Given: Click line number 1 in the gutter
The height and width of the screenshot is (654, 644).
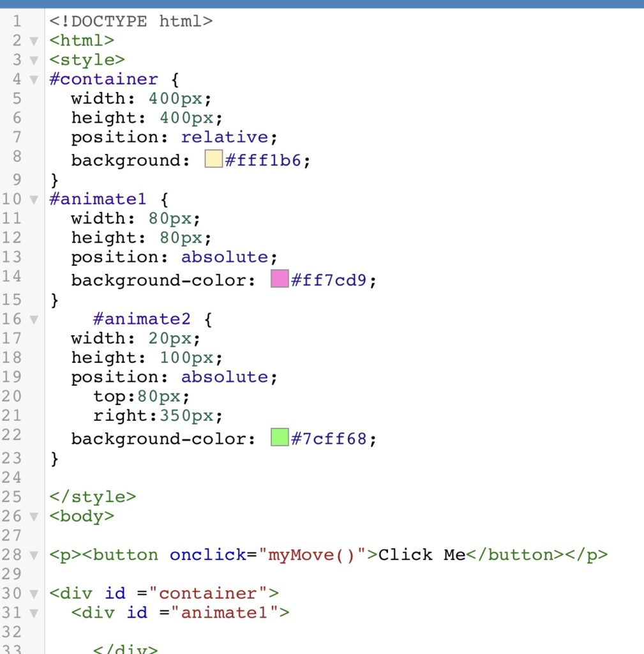Looking at the screenshot, I should (17, 21).
